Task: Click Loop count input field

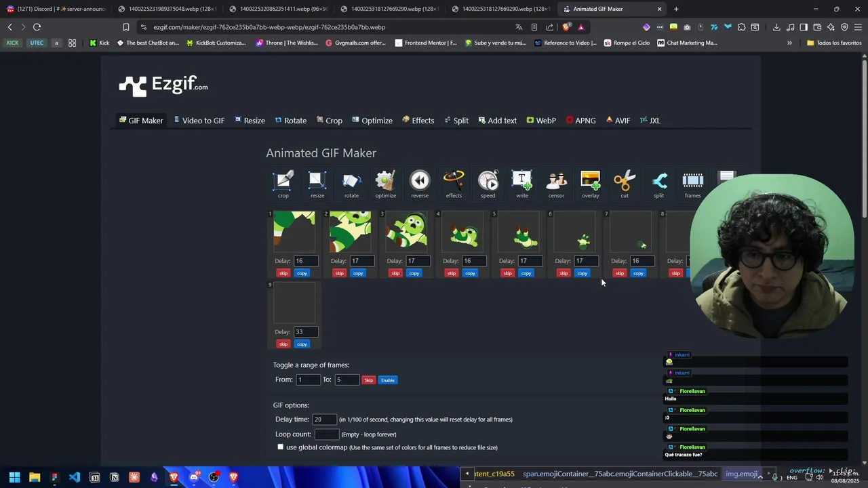Action: click(x=326, y=434)
